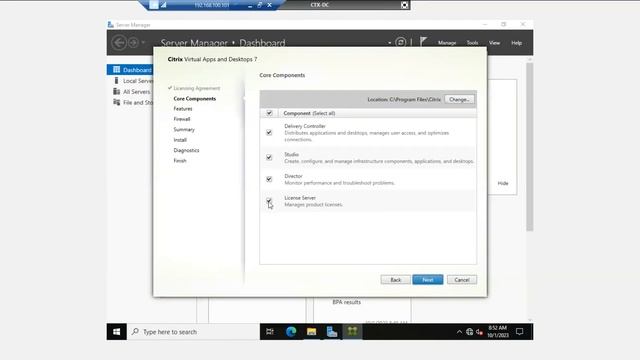Open the Action Center notification icon

point(520,332)
